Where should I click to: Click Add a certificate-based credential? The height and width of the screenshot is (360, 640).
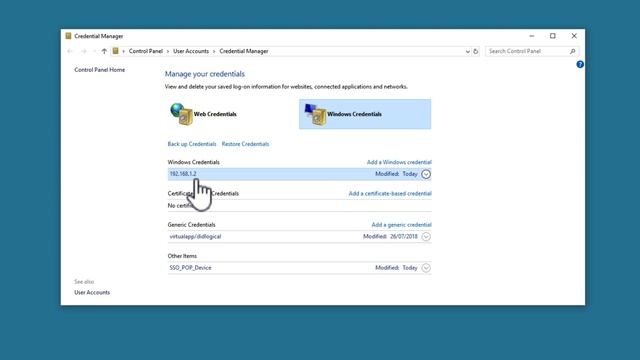coord(390,193)
